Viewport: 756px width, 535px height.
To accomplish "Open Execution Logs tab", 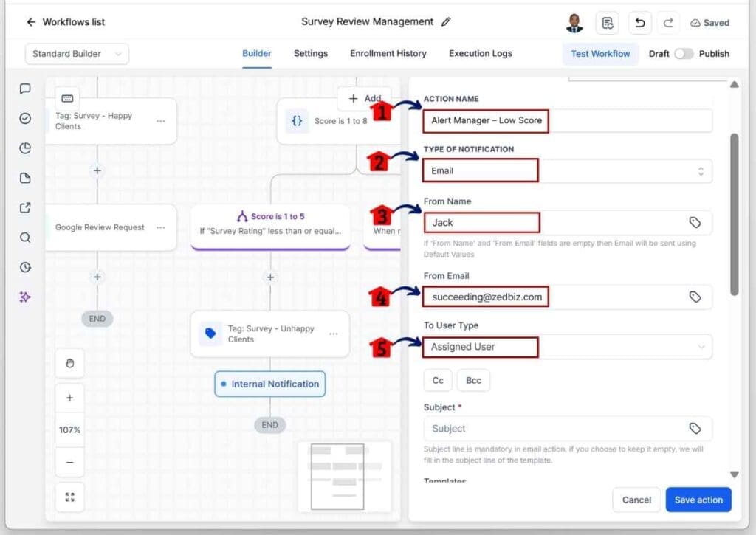I will pyautogui.click(x=480, y=53).
